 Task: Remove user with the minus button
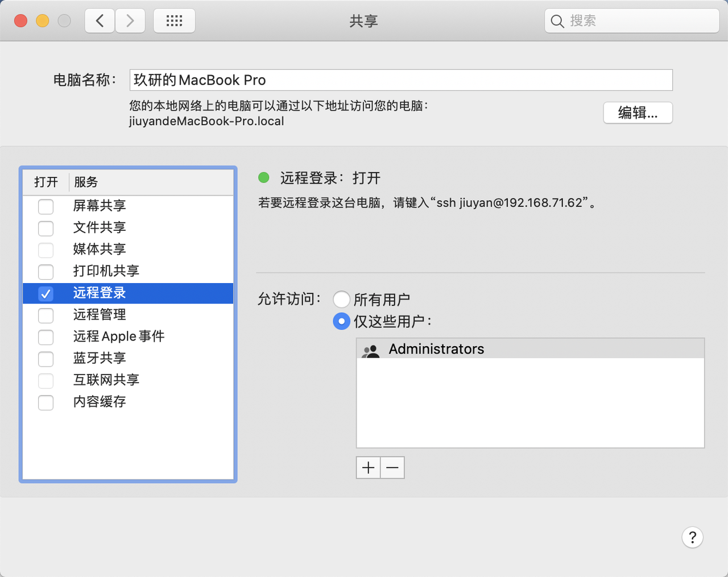[392, 468]
